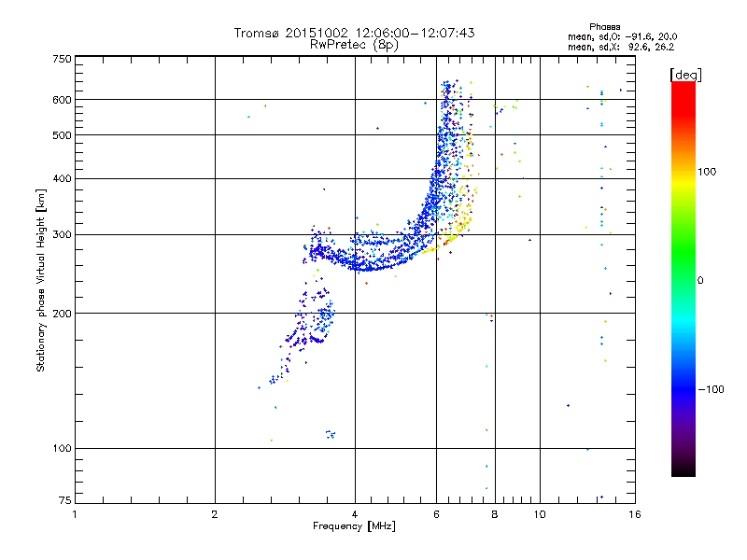Click the y-axis label '200'
The width and height of the screenshot is (747, 560).
pos(62,314)
